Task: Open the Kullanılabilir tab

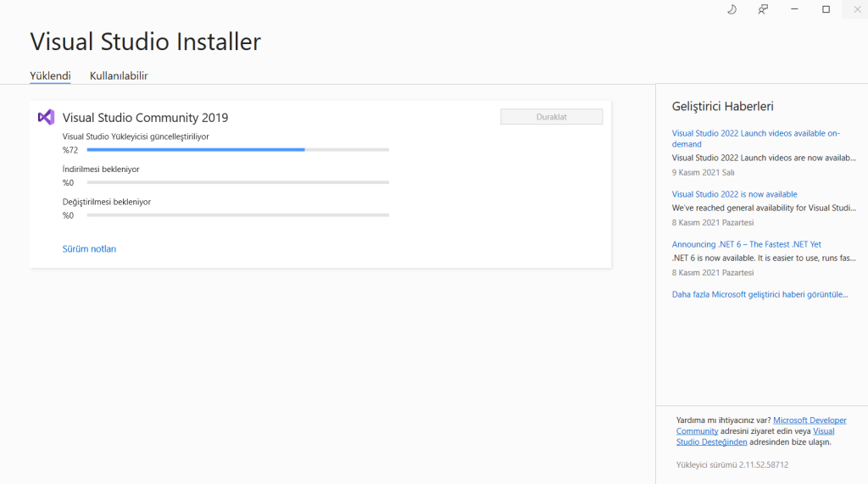Action: pos(119,75)
